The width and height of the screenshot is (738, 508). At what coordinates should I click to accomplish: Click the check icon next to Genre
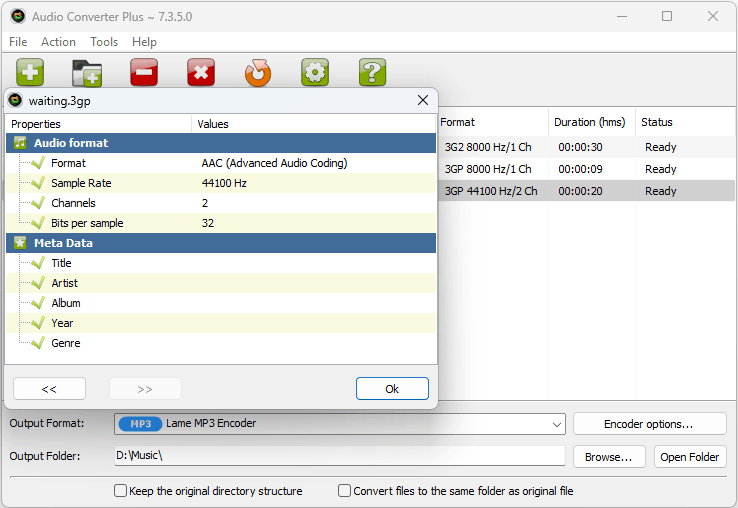click(38, 343)
